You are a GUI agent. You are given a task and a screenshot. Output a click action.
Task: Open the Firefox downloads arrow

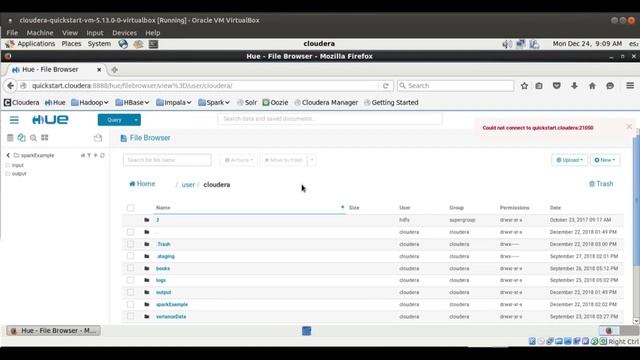[574, 86]
